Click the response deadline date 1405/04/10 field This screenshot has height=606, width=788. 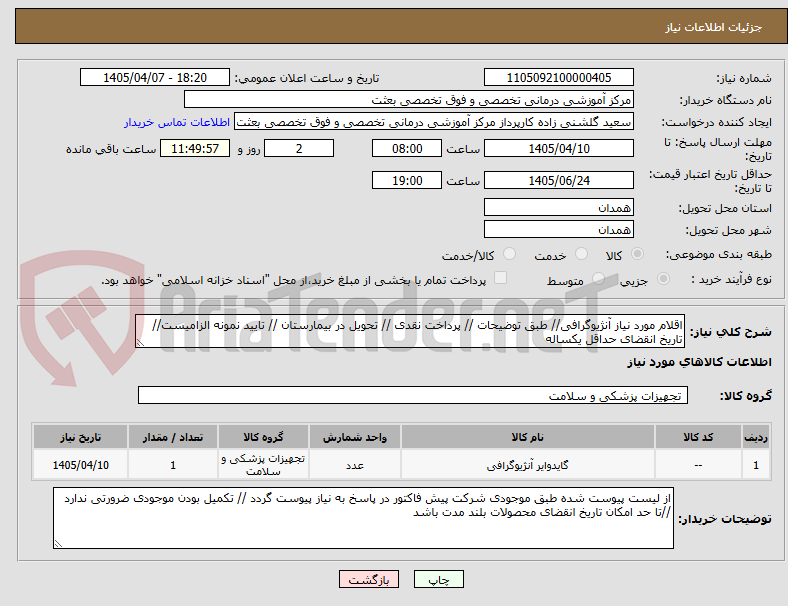pos(558,149)
